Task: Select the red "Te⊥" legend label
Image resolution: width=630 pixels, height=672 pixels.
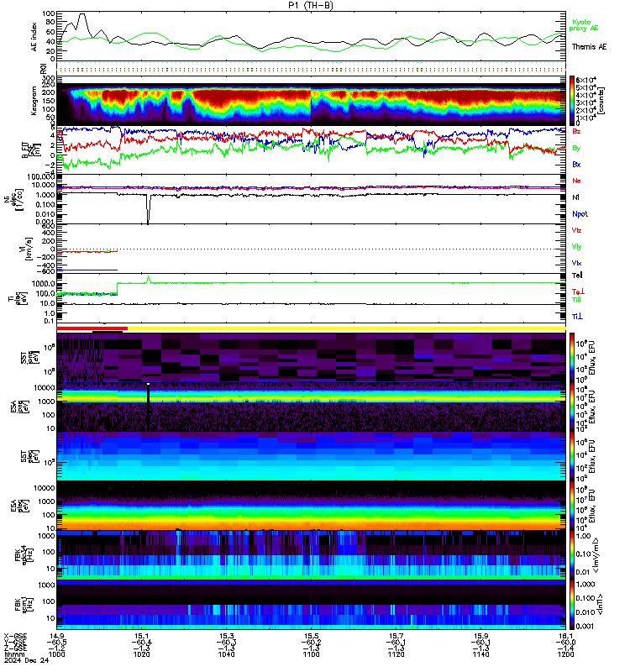Action: [x=578, y=291]
